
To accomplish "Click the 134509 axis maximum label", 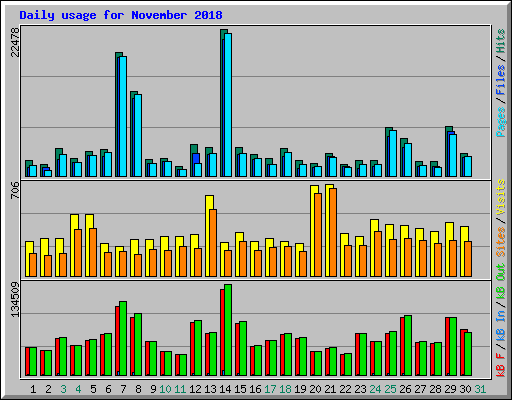I will click(x=15, y=300).
